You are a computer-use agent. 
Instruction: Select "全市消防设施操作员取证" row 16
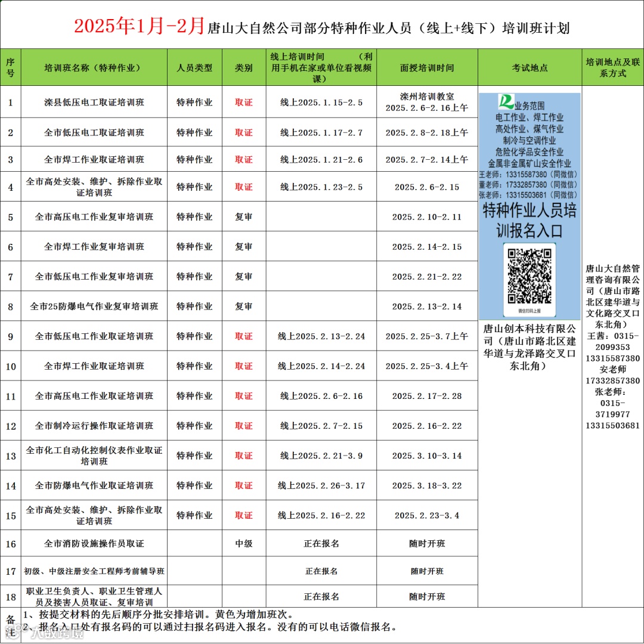point(94,543)
